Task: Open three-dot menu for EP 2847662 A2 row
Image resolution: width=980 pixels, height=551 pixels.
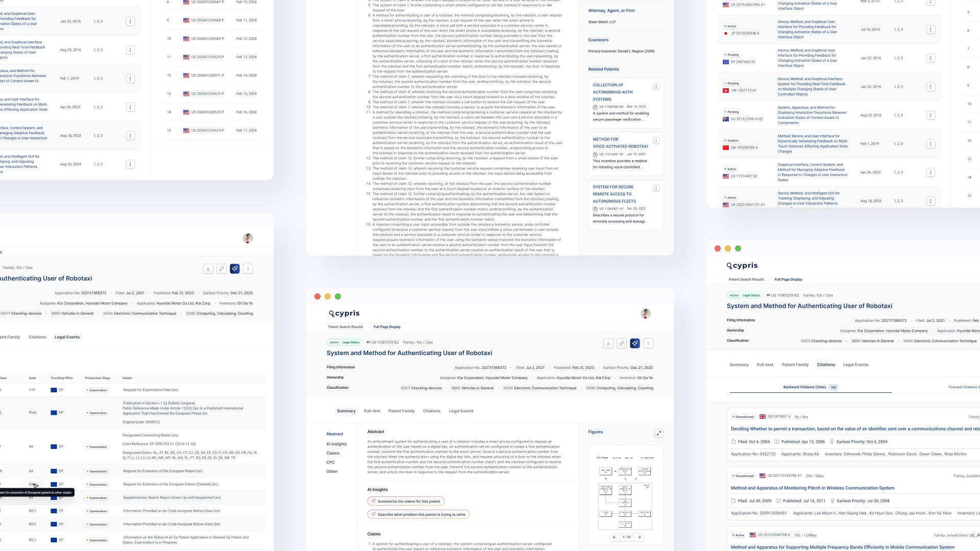Action: pyautogui.click(x=930, y=58)
